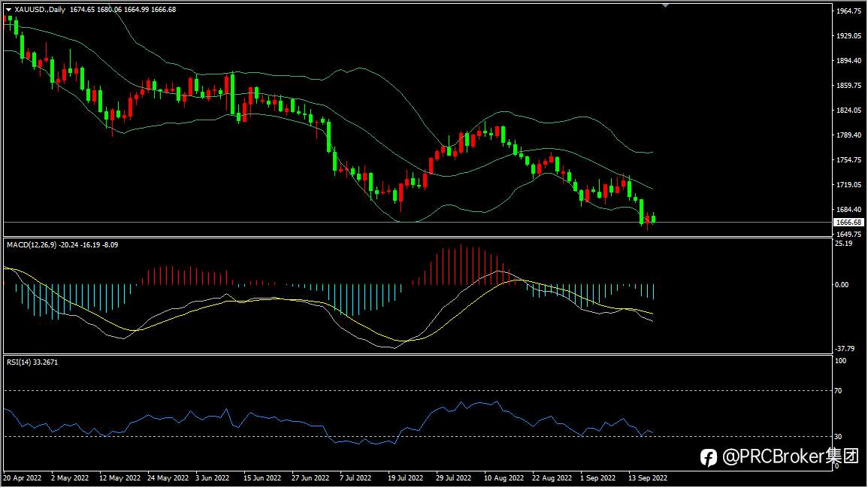The image size is (868, 488).
Task: Click the 1649.75 price axis label
Action: pyautogui.click(x=848, y=235)
